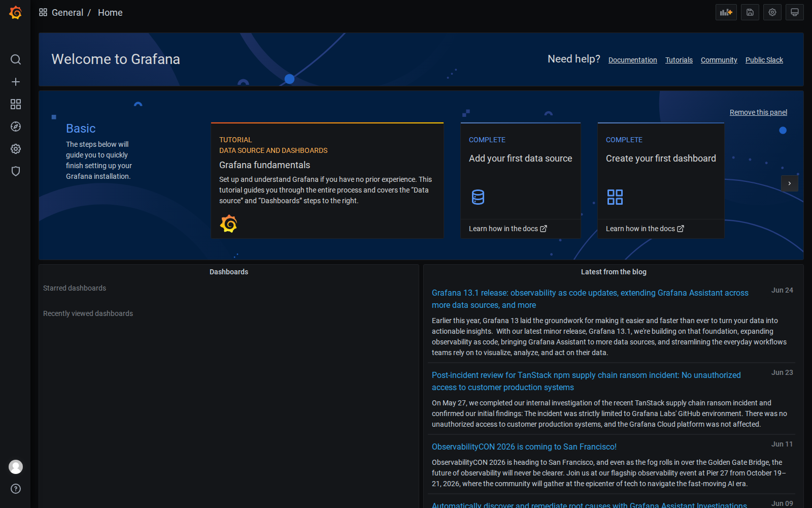This screenshot has height=508, width=812.
Task: Click the Need help? text
Action: (574, 59)
